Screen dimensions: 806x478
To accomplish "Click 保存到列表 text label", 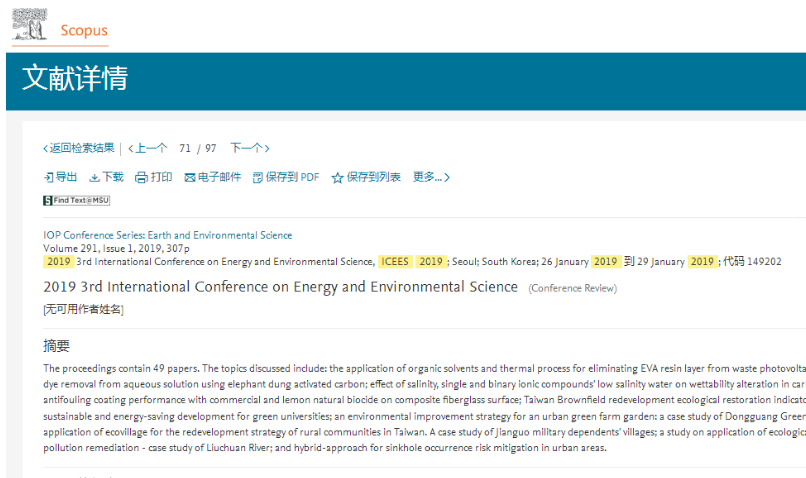I will point(374,177).
